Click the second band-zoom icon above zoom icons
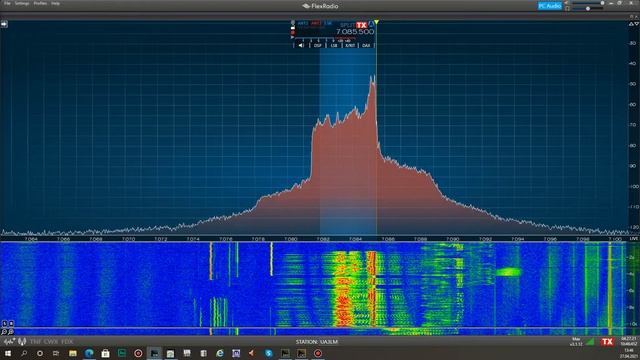 click(11, 323)
